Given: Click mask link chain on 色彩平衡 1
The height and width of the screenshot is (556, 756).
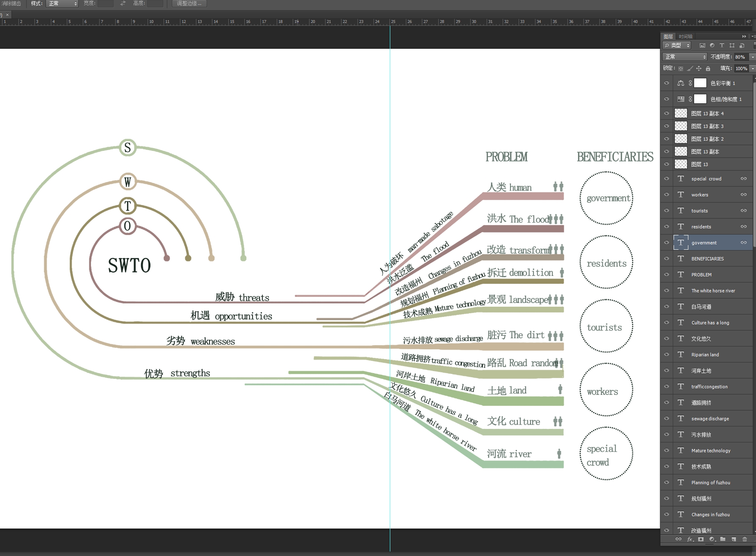Looking at the screenshot, I should click(x=690, y=83).
